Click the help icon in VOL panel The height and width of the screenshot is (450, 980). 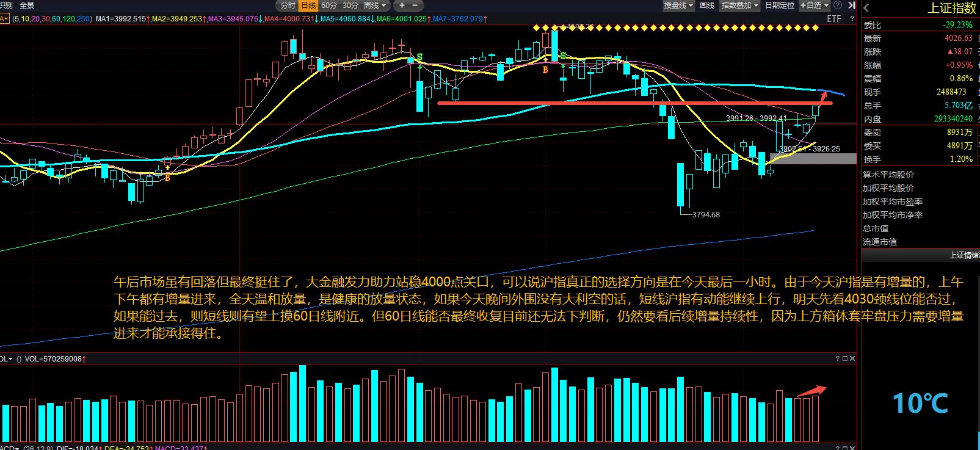click(x=838, y=358)
